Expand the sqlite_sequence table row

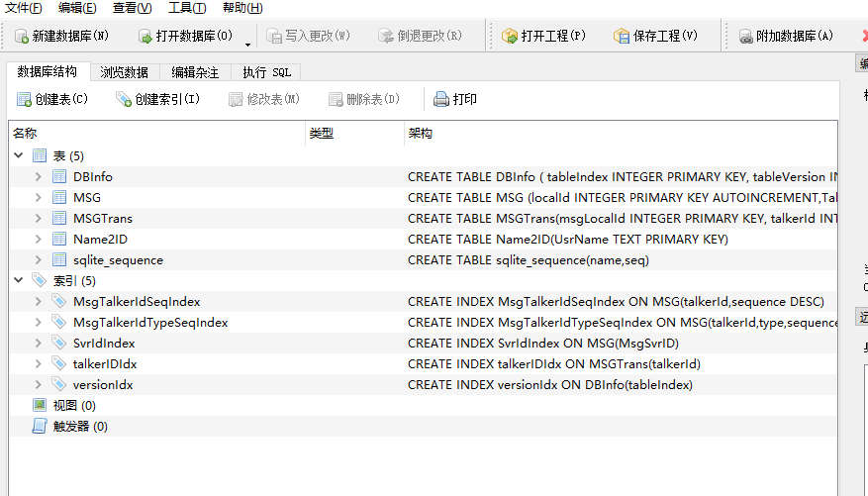(39, 259)
